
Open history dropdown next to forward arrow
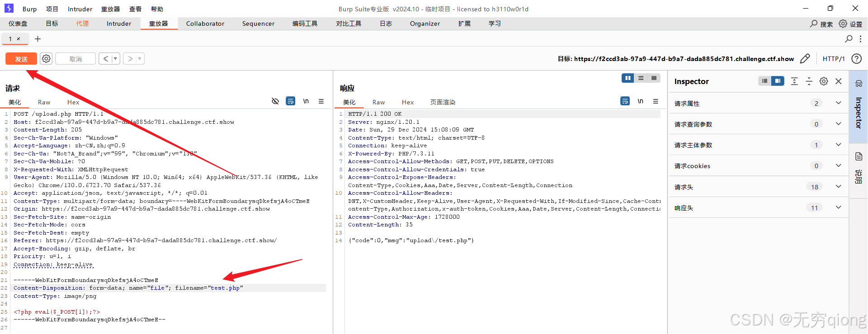click(140, 59)
